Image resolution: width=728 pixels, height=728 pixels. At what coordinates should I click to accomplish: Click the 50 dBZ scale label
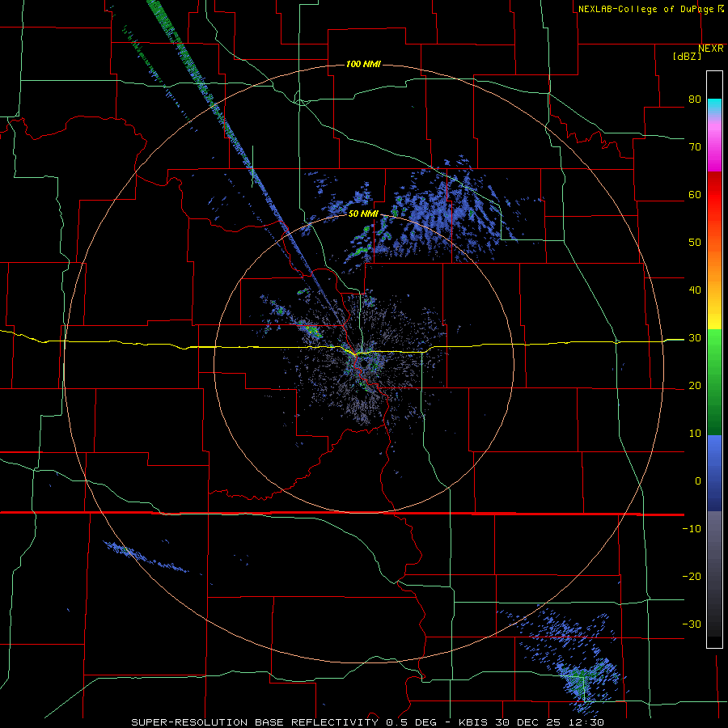[x=695, y=243]
